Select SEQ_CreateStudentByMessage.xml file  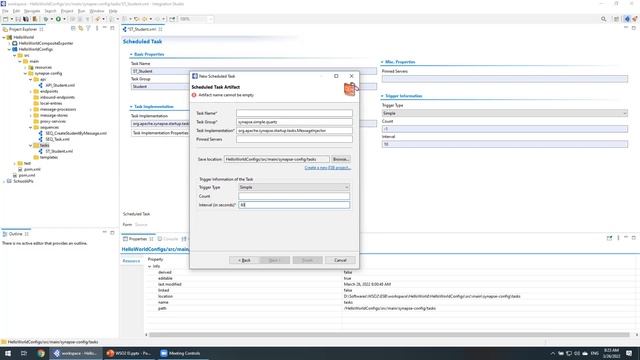(x=76, y=133)
